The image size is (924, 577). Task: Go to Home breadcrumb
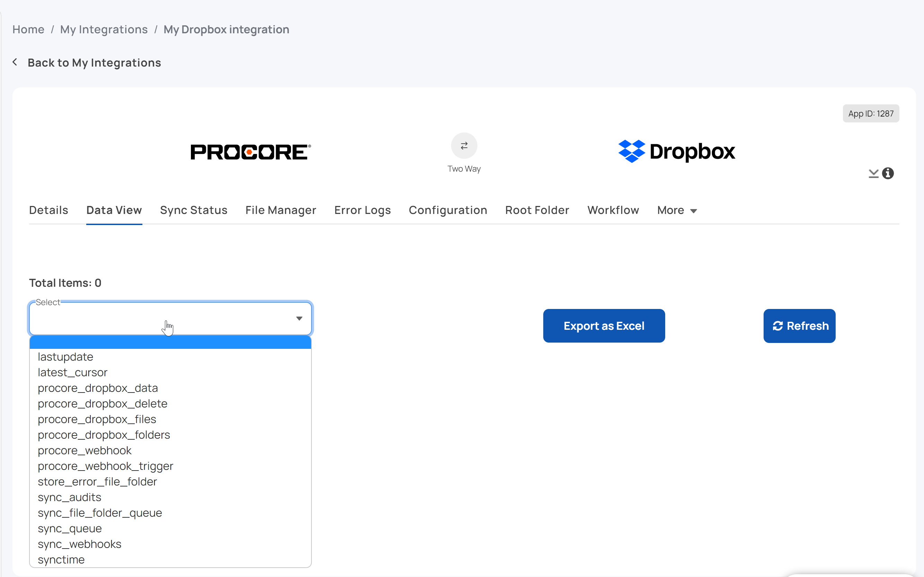coord(28,29)
